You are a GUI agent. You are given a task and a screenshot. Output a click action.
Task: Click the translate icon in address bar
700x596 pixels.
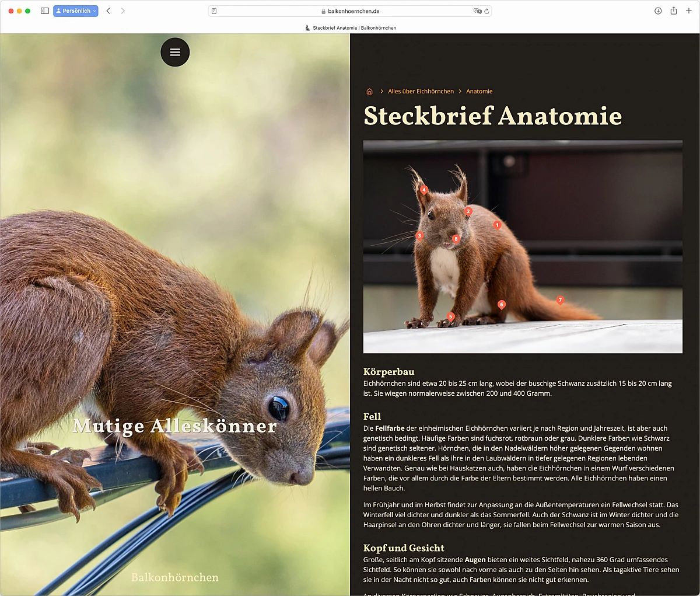tap(477, 11)
